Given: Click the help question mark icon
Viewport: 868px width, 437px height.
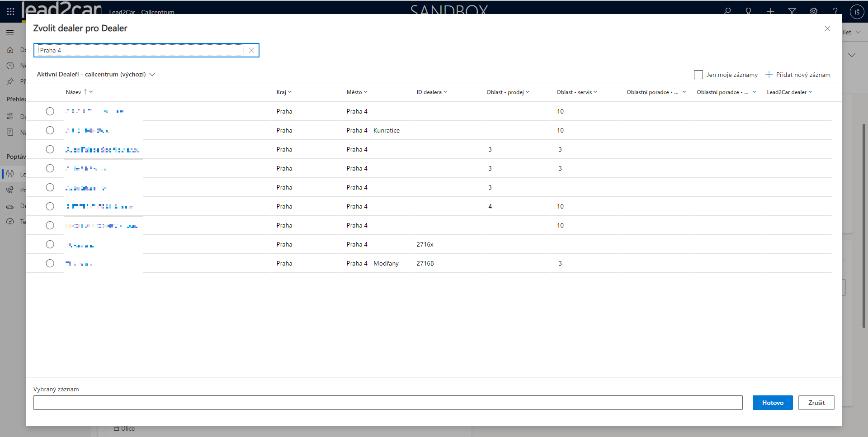Looking at the screenshot, I should pos(835,11).
